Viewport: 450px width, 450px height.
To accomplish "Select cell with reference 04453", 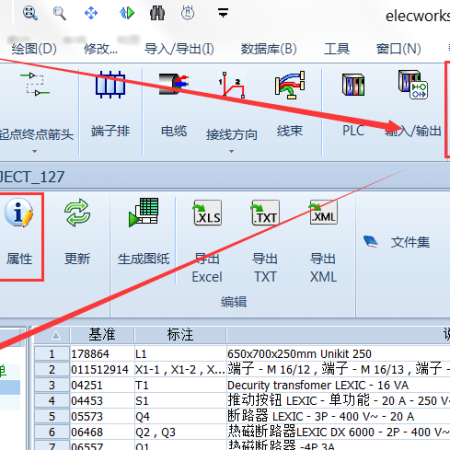I will click(102, 401).
